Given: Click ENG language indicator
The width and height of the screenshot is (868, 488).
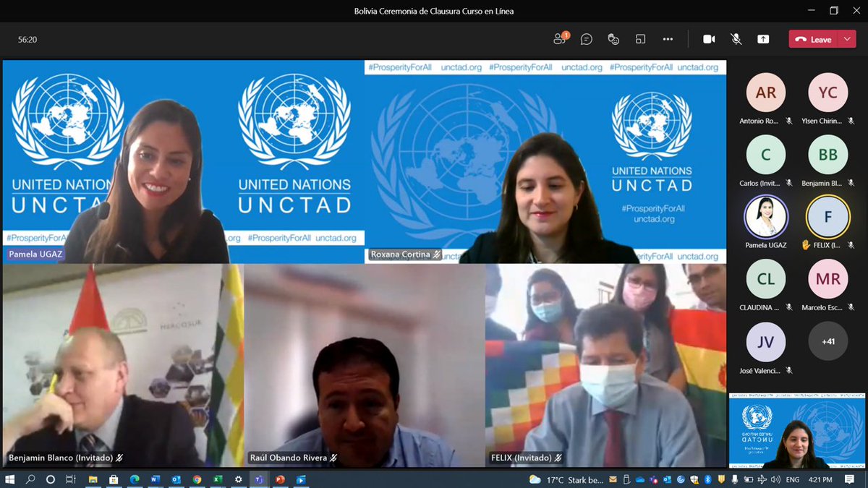Looking at the screenshot, I should (793, 479).
